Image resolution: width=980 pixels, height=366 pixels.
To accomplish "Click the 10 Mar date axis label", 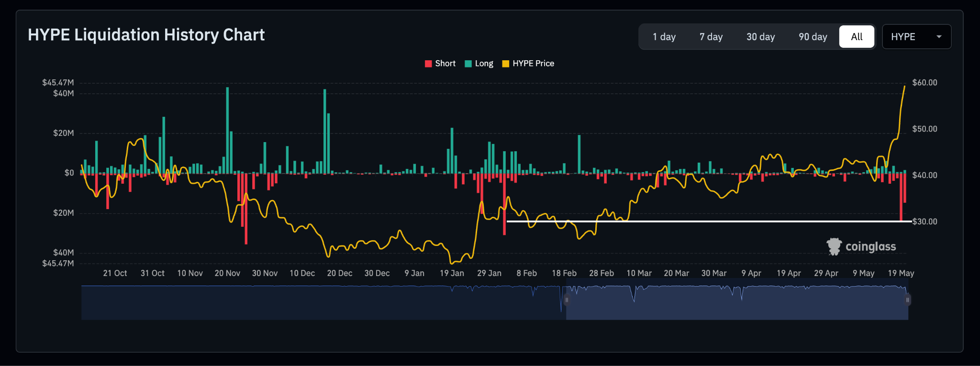I will pos(639,273).
